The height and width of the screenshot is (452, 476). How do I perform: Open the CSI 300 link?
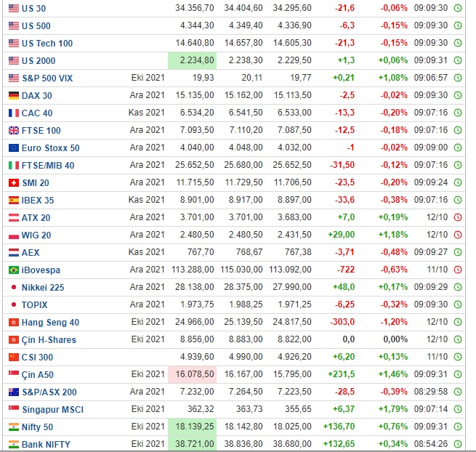(x=37, y=358)
